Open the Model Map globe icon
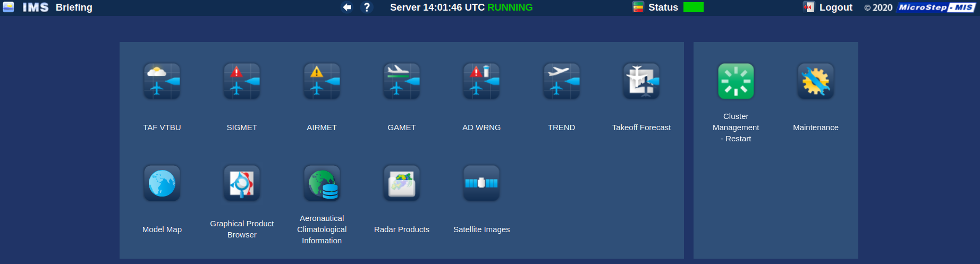 [162, 183]
